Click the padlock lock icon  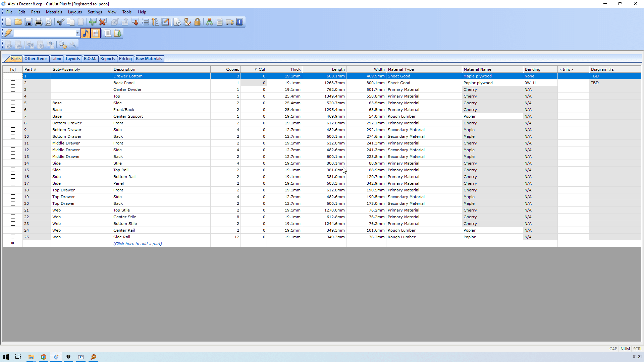click(197, 22)
